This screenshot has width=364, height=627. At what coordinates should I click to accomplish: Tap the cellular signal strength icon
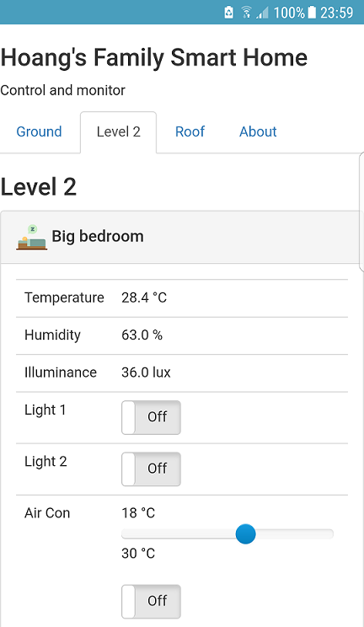(262, 13)
